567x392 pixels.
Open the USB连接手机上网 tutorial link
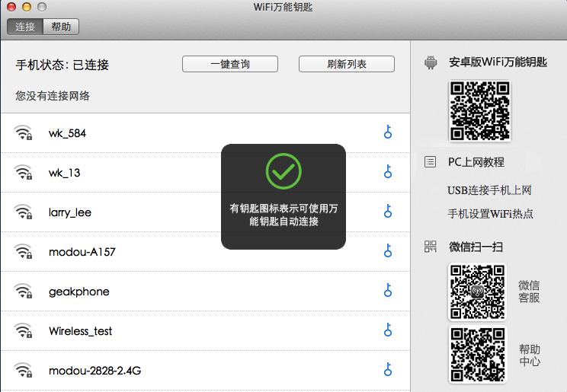pos(489,190)
